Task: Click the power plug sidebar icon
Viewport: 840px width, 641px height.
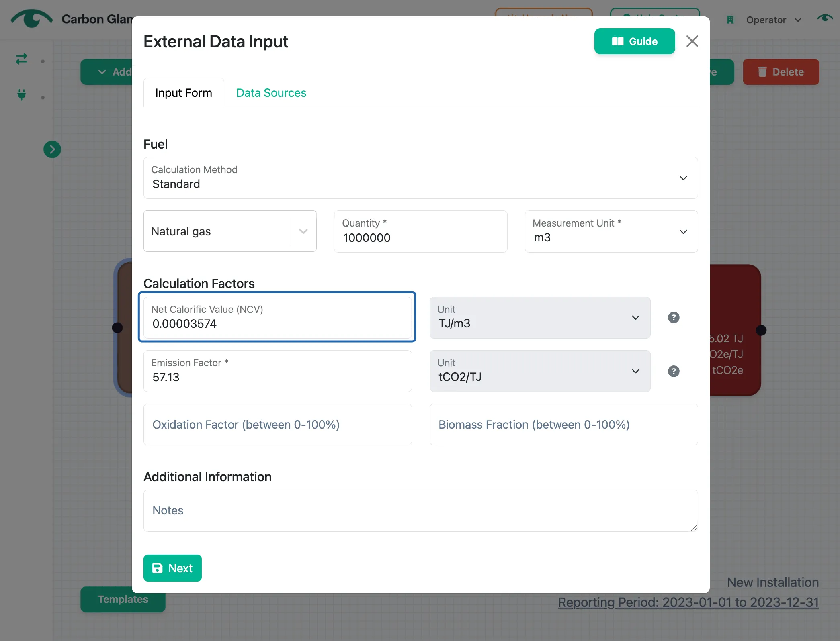Action: pos(22,95)
